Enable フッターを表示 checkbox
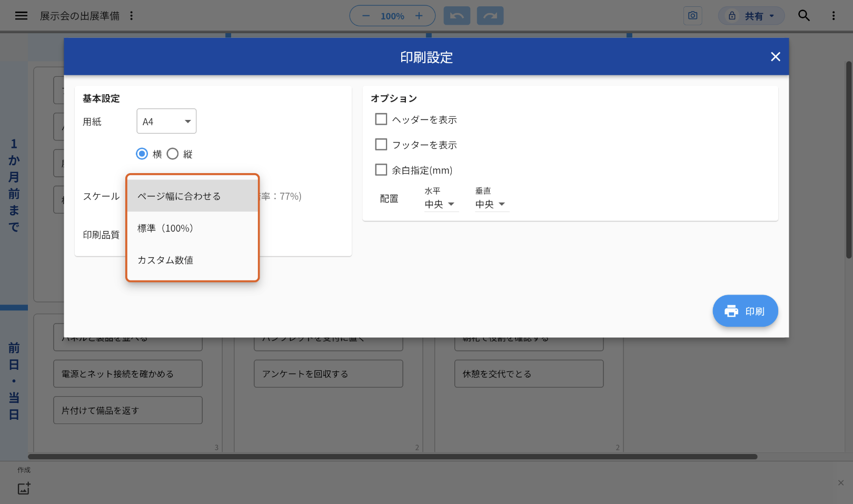Viewport: 853px width, 504px height. pos(381,145)
